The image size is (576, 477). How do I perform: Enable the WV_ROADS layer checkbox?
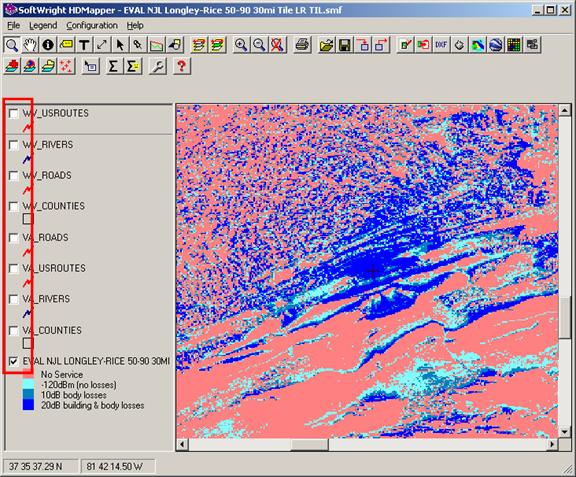tap(14, 176)
